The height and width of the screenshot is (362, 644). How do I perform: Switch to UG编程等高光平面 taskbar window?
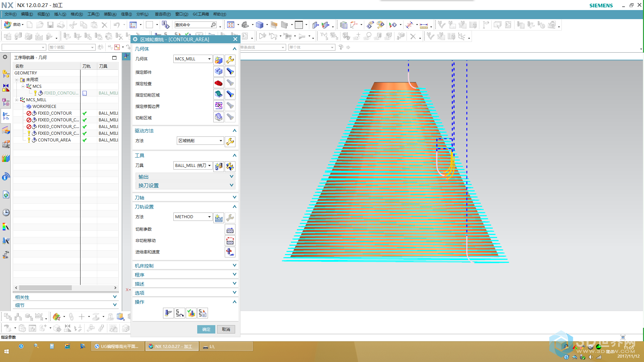118,347
